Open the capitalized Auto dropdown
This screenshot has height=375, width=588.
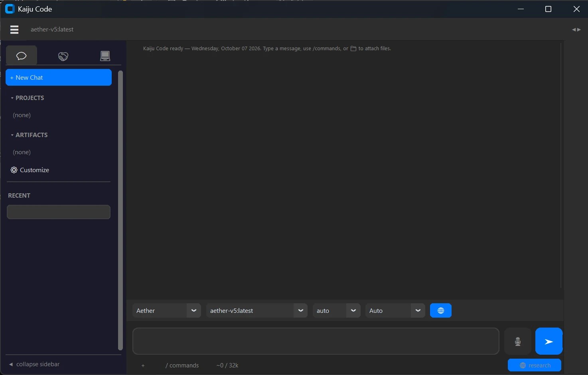point(395,310)
